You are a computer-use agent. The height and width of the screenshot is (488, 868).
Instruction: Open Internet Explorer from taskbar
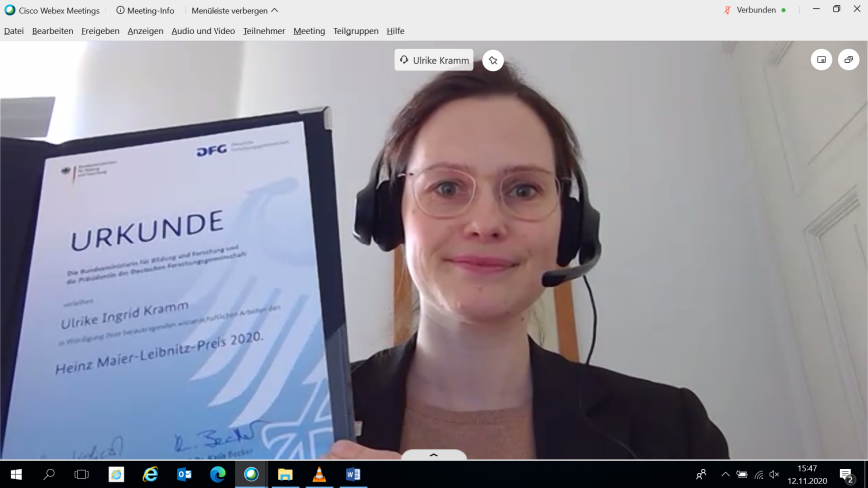tap(150, 475)
